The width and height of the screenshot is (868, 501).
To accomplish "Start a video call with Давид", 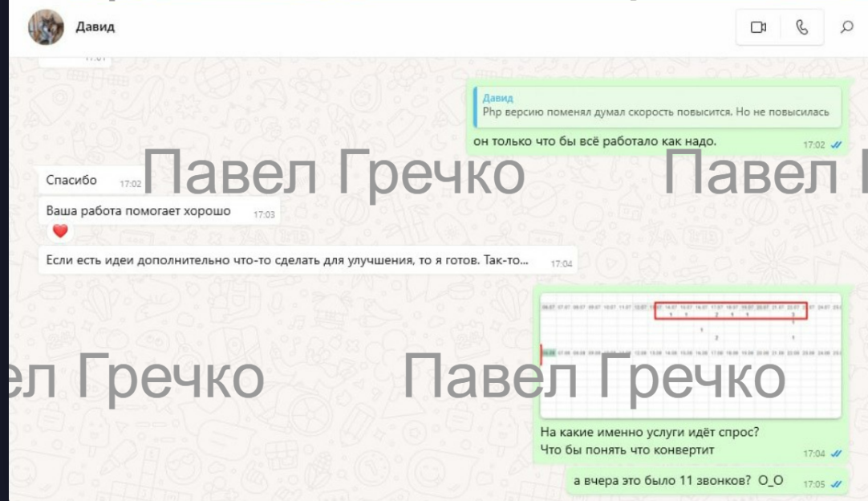I will point(758,27).
